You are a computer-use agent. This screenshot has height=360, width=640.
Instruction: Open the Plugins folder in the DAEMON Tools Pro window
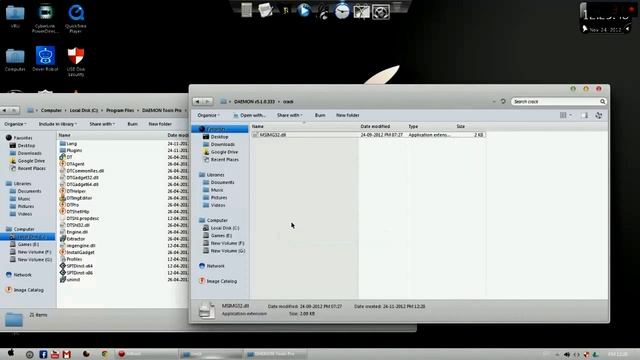[x=71, y=150]
